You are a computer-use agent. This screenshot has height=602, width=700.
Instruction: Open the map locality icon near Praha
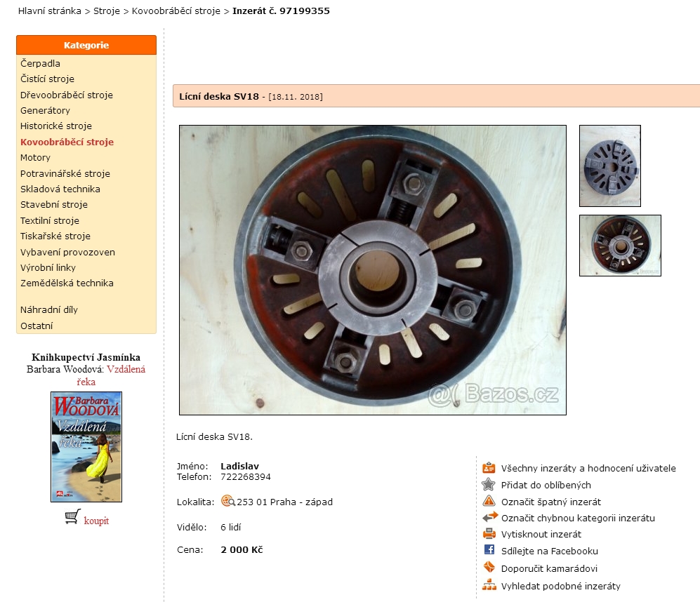click(228, 501)
